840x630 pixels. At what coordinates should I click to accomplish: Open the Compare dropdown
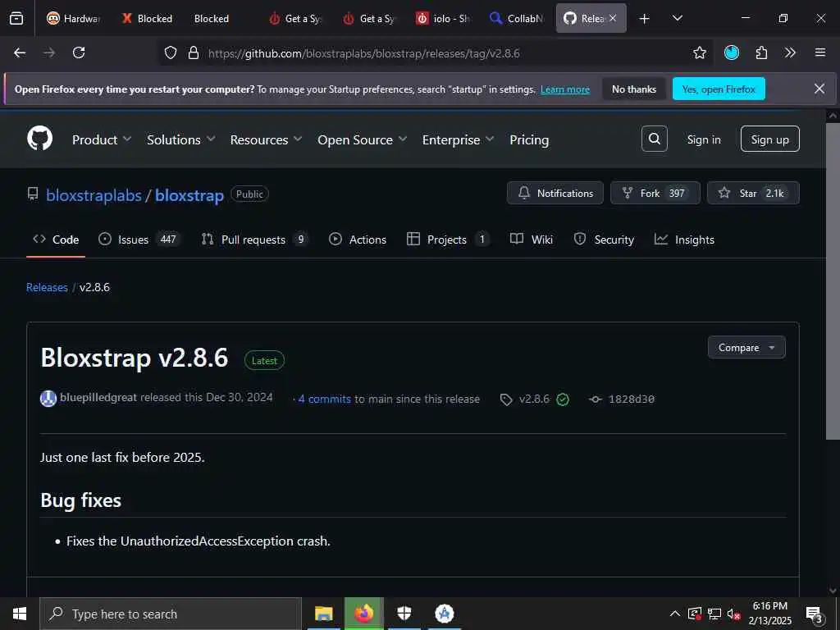pos(746,348)
